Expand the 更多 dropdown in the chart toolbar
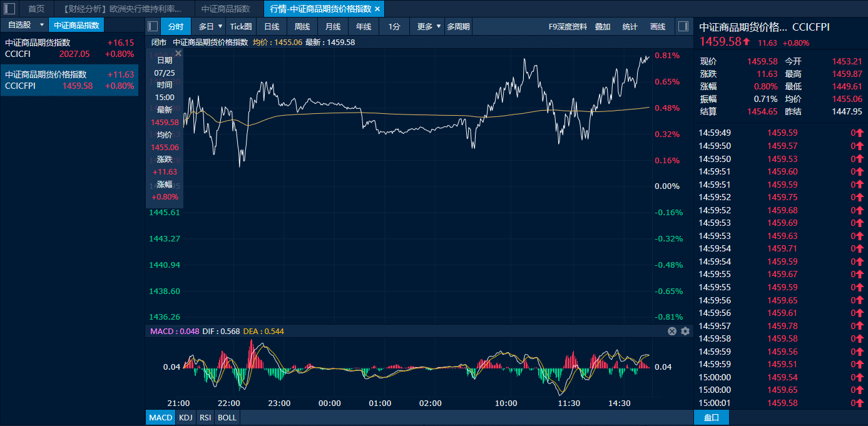Screen dimensions: 868x426 pyautogui.click(x=439, y=26)
